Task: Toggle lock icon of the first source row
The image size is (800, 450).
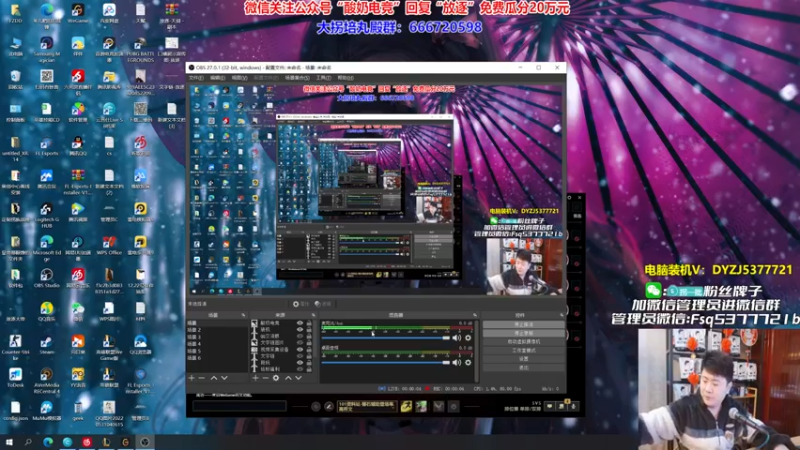Action: pos(309,323)
